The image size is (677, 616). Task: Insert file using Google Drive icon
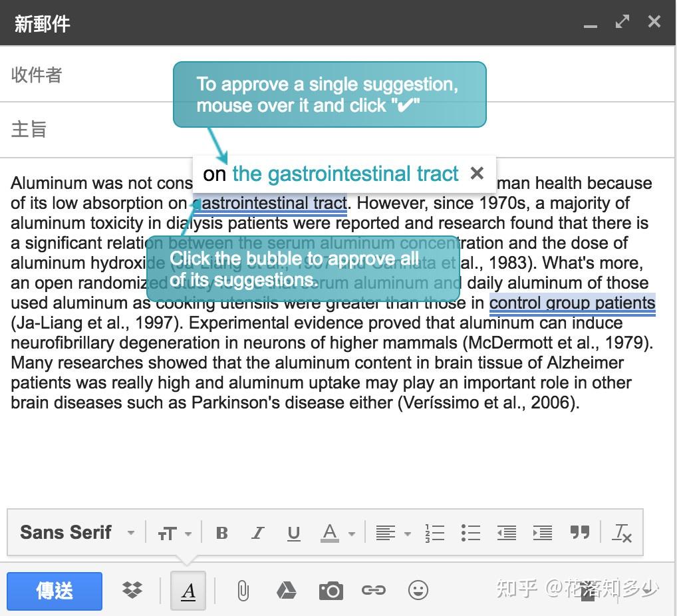pos(286,590)
